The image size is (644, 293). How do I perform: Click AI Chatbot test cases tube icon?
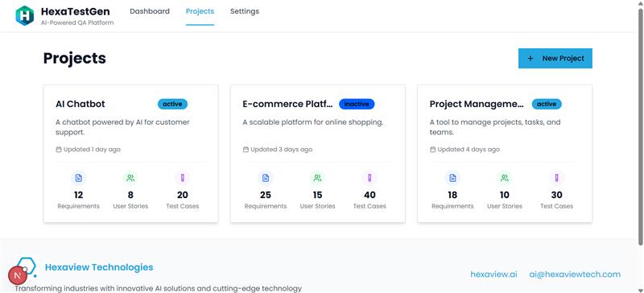coord(183,178)
